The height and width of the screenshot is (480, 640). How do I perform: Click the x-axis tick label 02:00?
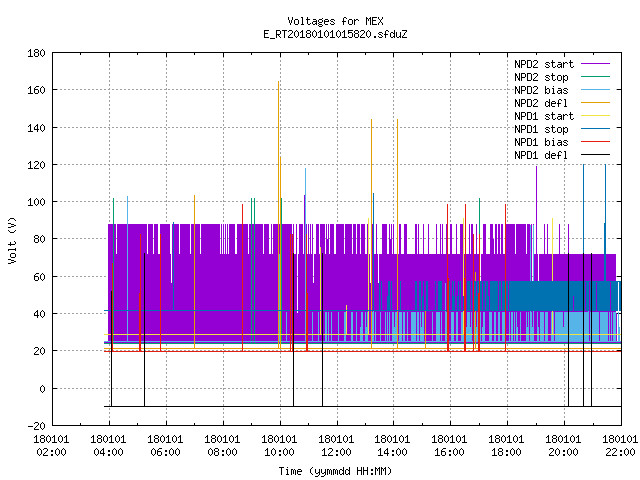coord(51,452)
